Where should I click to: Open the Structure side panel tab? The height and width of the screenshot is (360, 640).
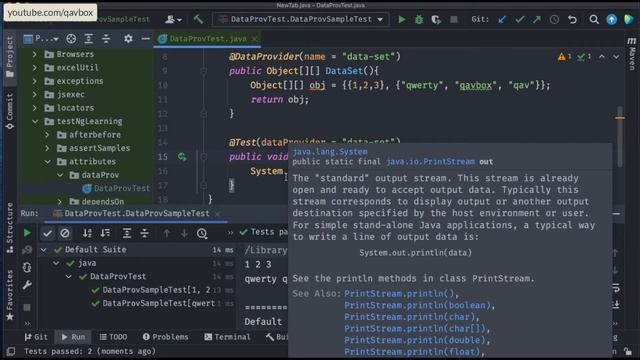click(x=10, y=228)
